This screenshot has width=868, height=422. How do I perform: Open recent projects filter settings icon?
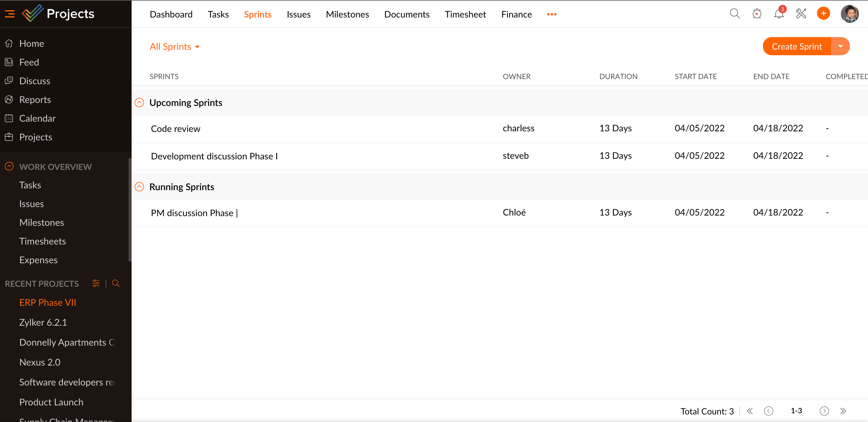[x=96, y=283]
